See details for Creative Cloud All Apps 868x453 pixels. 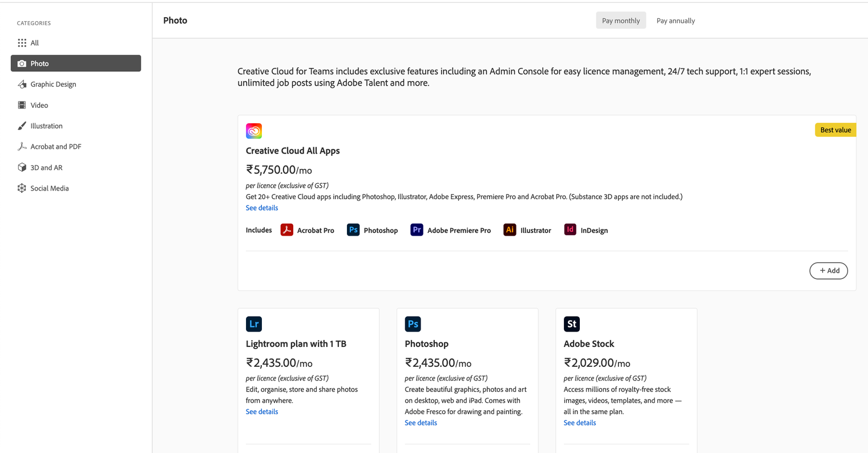tap(262, 208)
